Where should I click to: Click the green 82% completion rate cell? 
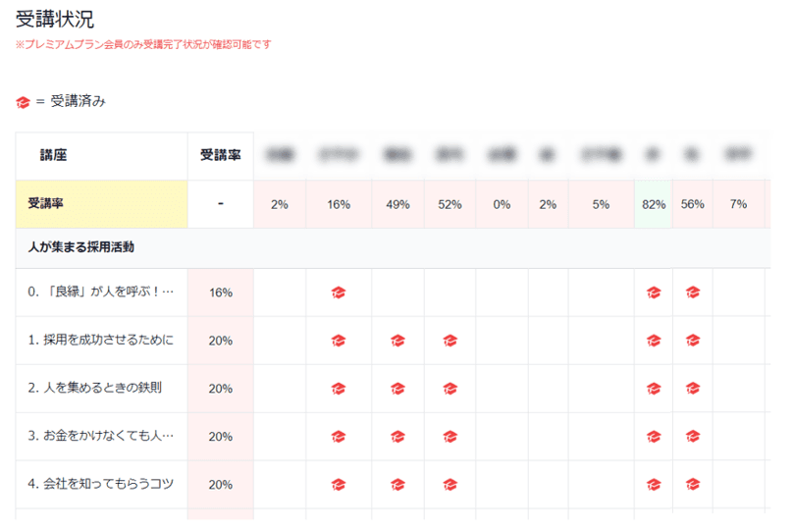654,204
